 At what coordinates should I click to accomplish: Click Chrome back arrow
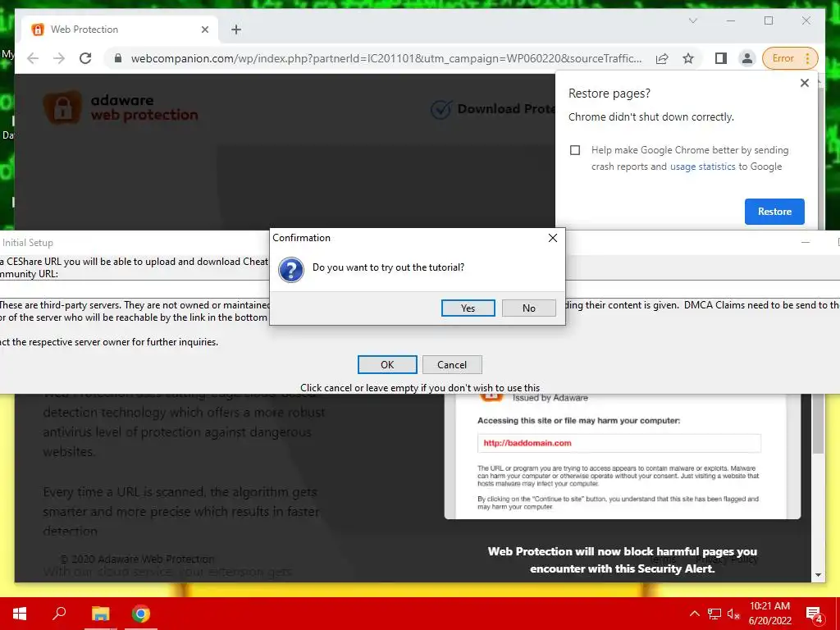pyautogui.click(x=33, y=58)
